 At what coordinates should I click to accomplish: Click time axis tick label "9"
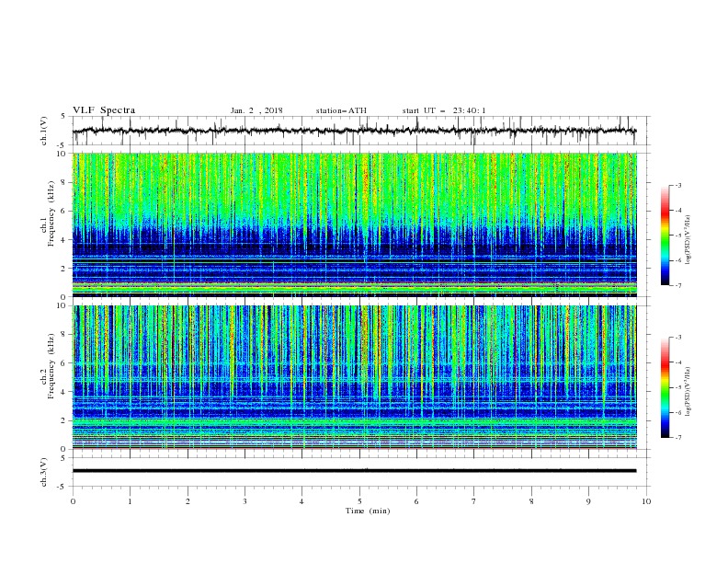pyautogui.click(x=588, y=501)
